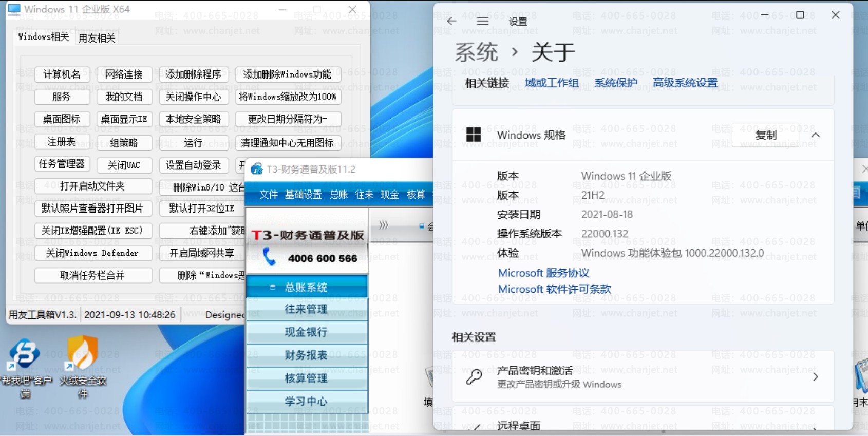Screen dimensions: 868x436
Task: Click 添加删除Windows功能 button
Action: pyautogui.click(x=287, y=74)
